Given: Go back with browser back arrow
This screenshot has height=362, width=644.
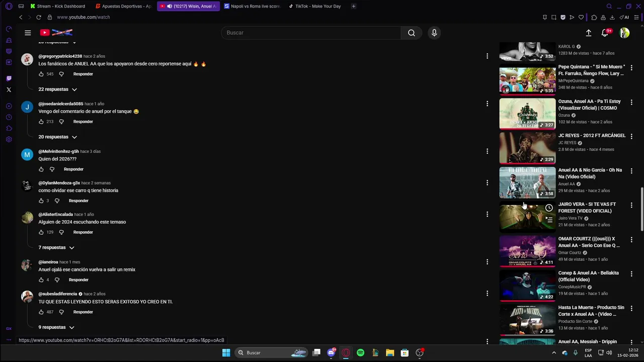Looking at the screenshot, I should point(21,17).
